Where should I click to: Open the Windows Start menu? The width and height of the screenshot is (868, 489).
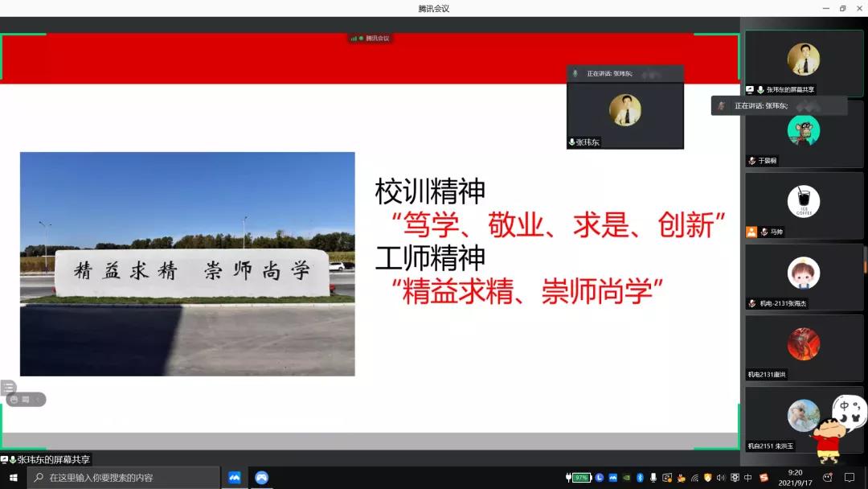coord(13,477)
